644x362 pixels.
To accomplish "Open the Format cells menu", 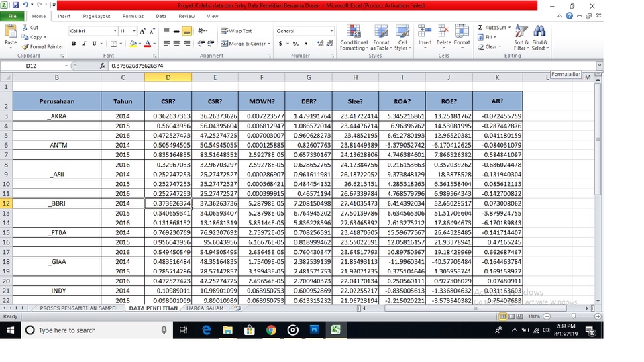I will (x=462, y=36).
